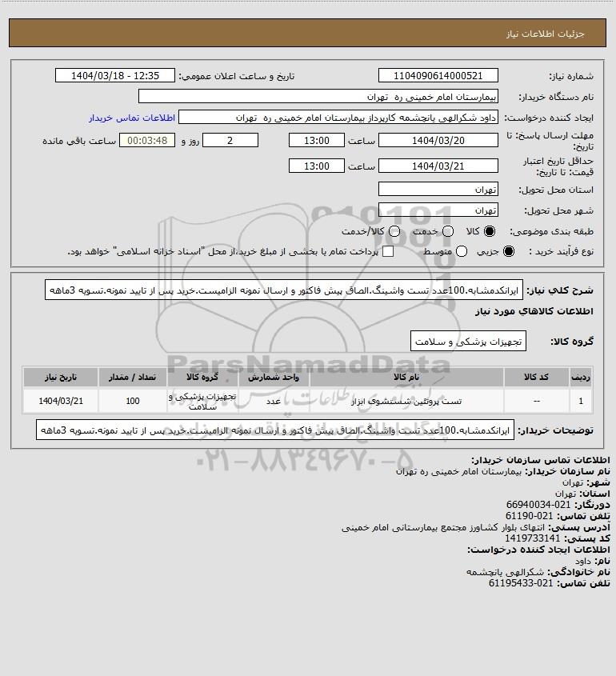
Task: Click the response deadline hour 13:00 field
Action: point(317,141)
